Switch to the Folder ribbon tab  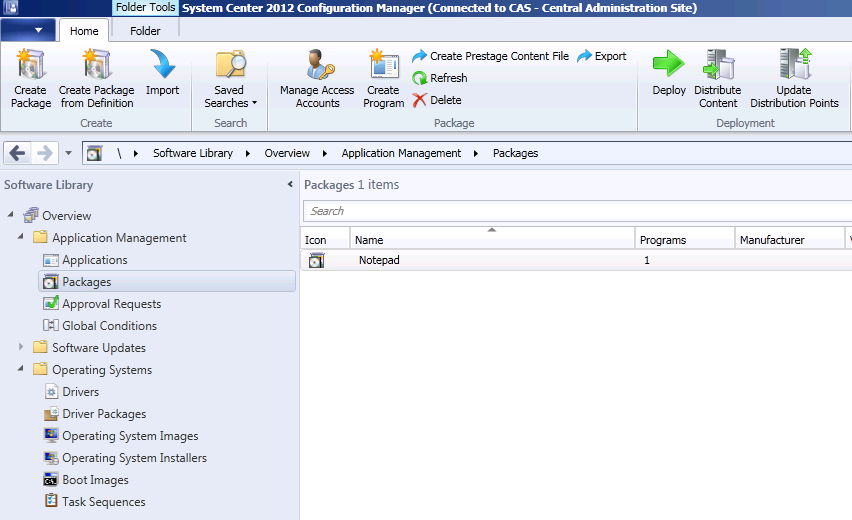pyautogui.click(x=145, y=31)
